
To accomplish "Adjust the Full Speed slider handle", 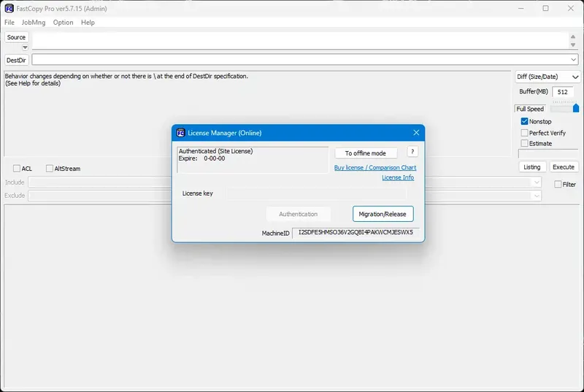I will (x=576, y=108).
